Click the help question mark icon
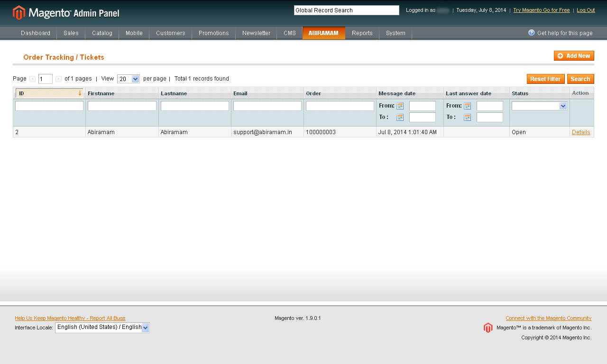The height and width of the screenshot is (364, 607). 532,33
